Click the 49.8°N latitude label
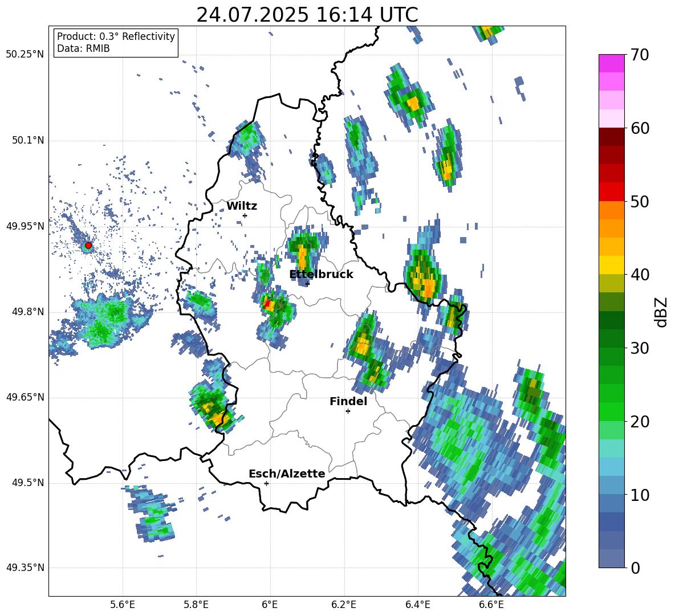Viewport: 675px width, 616px height. pyautogui.click(x=27, y=312)
